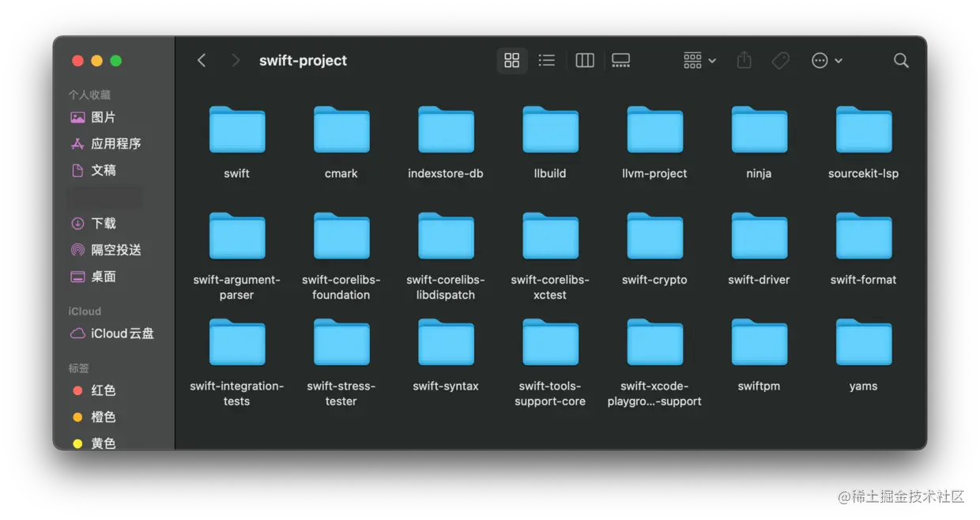Select the cmark folder icon
Screen dimensions: 980x520
point(341,130)
